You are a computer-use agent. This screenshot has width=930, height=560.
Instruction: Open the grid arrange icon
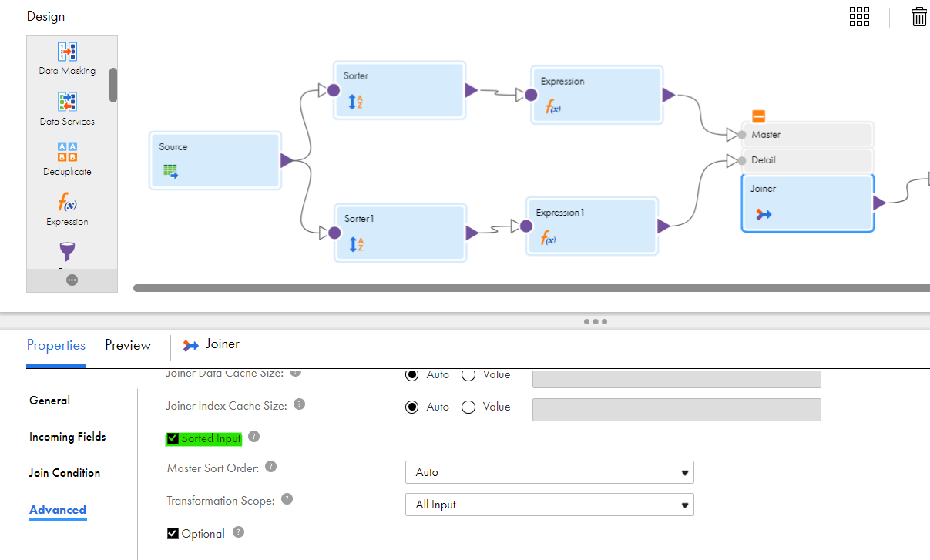click(x=859, y=17)
